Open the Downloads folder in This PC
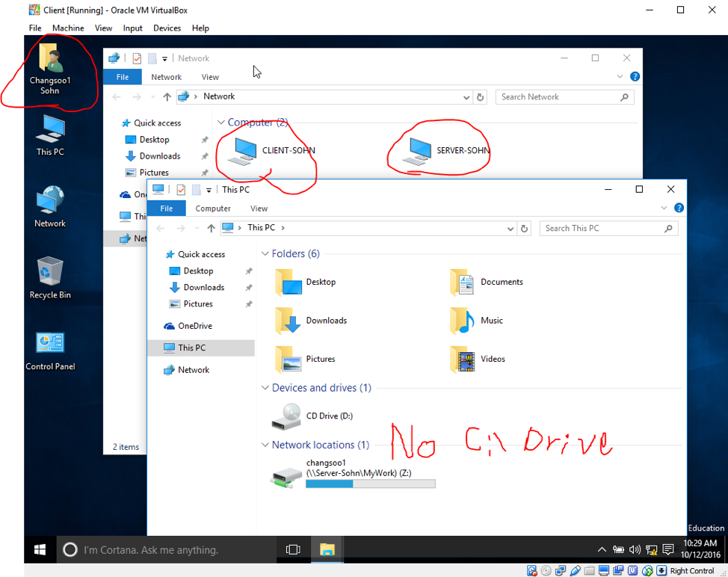 [x=310, y=321]
